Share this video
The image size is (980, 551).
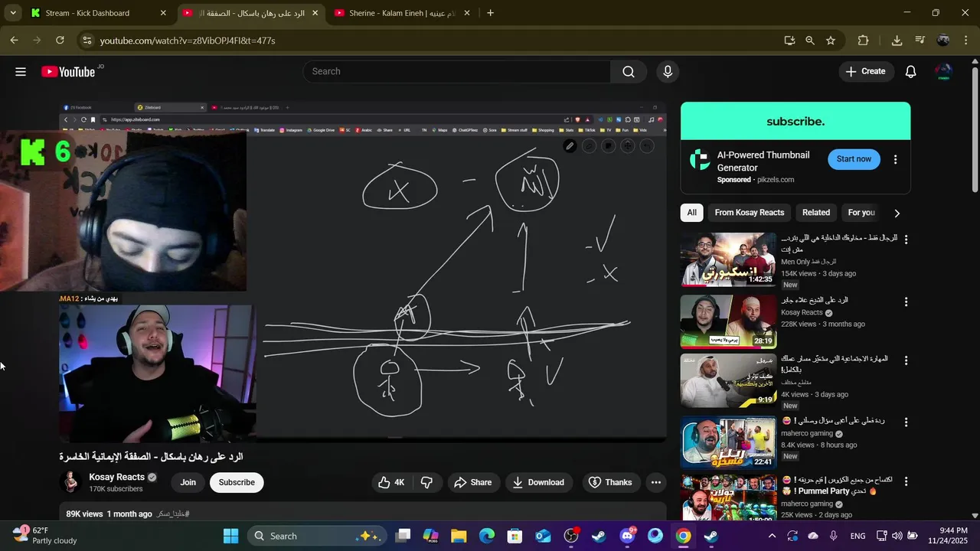(472, 482)
